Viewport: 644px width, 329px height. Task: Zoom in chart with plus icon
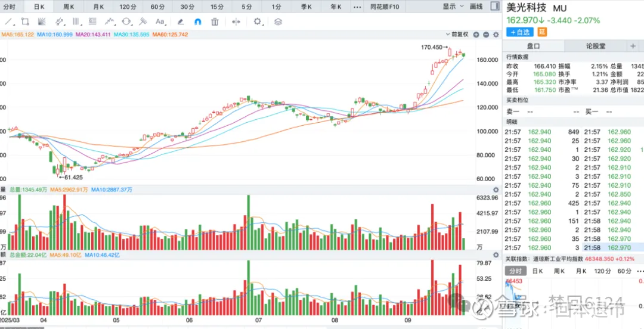pyautogui.click(x=476, y=35)
